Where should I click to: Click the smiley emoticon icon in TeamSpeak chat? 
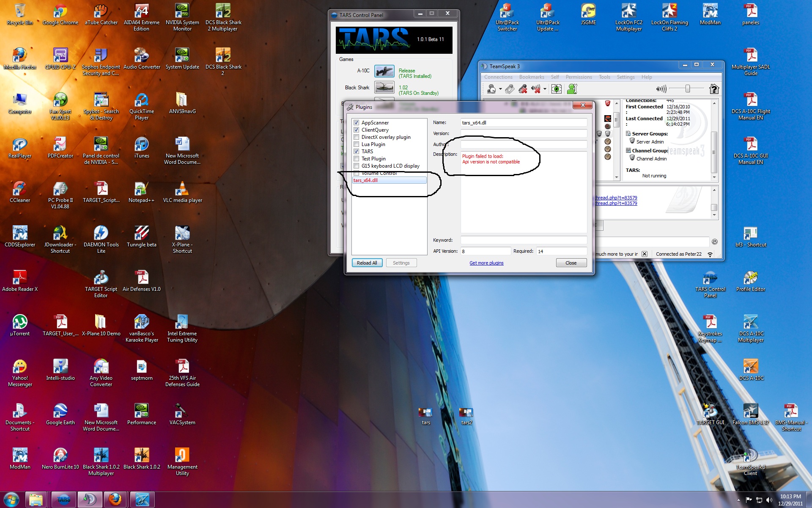715,242
